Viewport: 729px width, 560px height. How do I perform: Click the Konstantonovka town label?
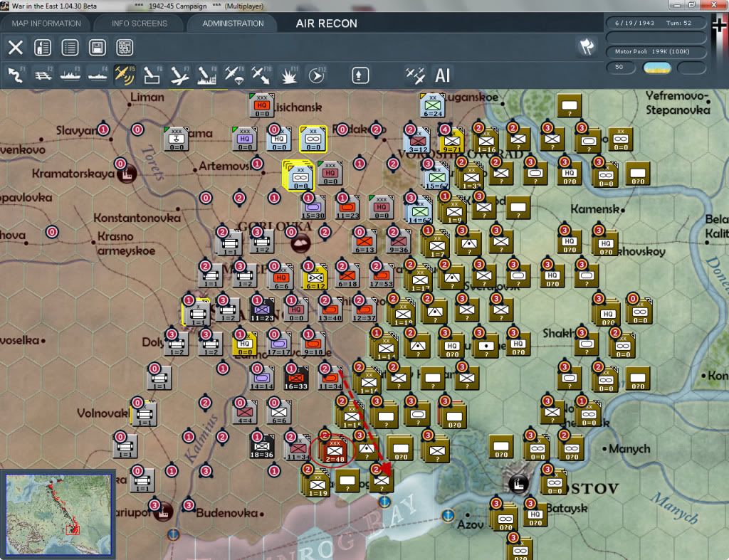(x=137, y=218)
